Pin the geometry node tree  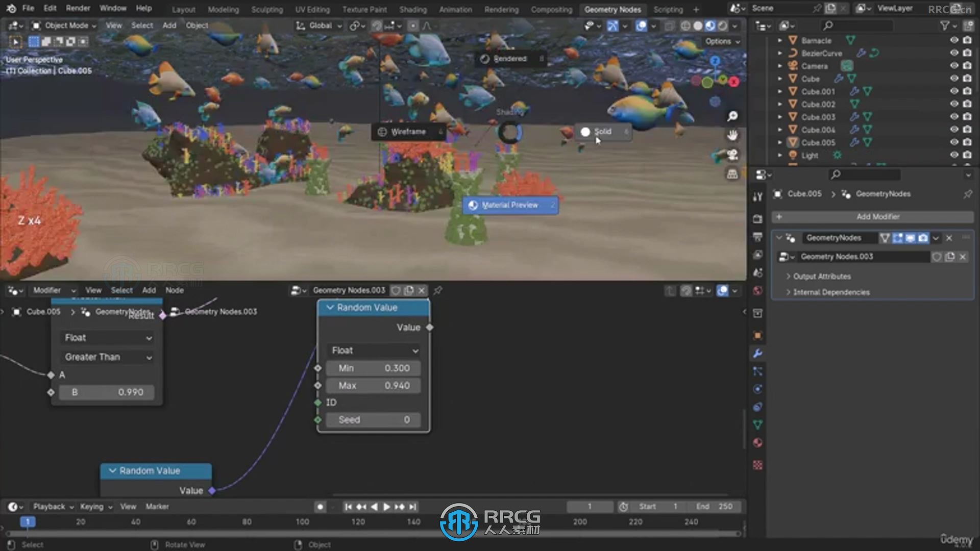(437, 290)
